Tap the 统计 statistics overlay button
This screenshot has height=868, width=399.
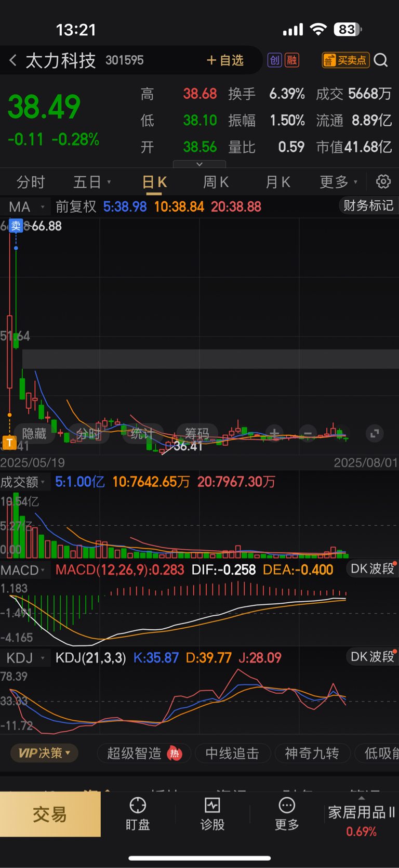click(x=142, y=433)
